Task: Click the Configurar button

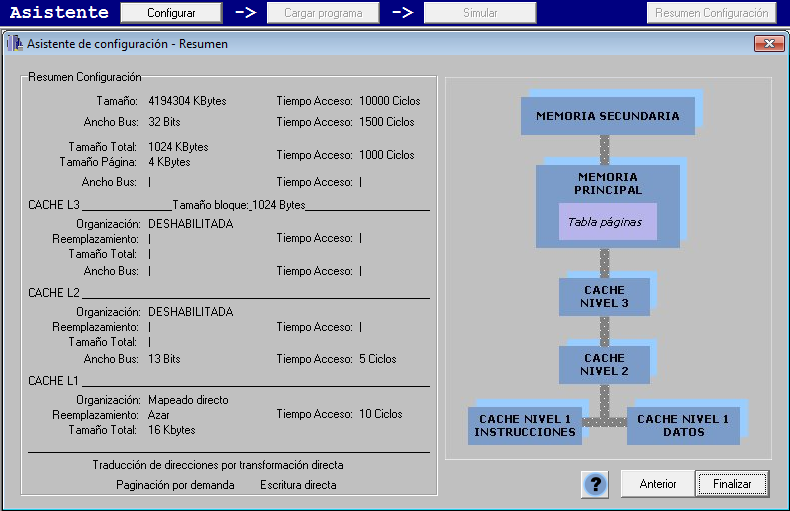Action: [171, 13]
